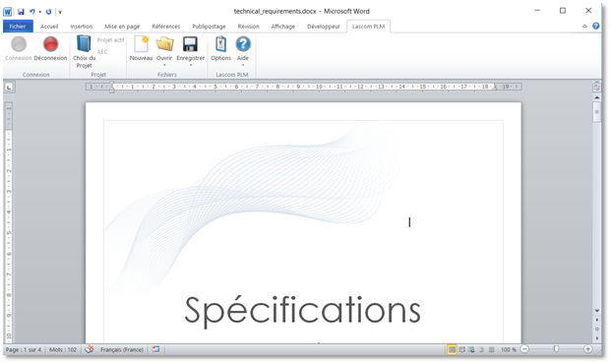This screenshot has width=611, height=364.
Task: Click the zoom out minus button
Action: click(524, 349)
